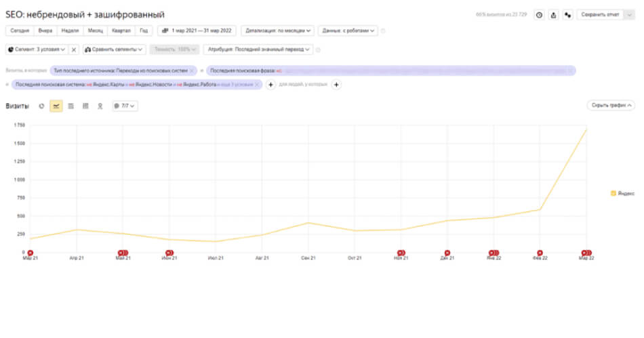This screenshot has height=338, width=644.
Task: Click note marker at Мар 21
Action: pos(31,253)
